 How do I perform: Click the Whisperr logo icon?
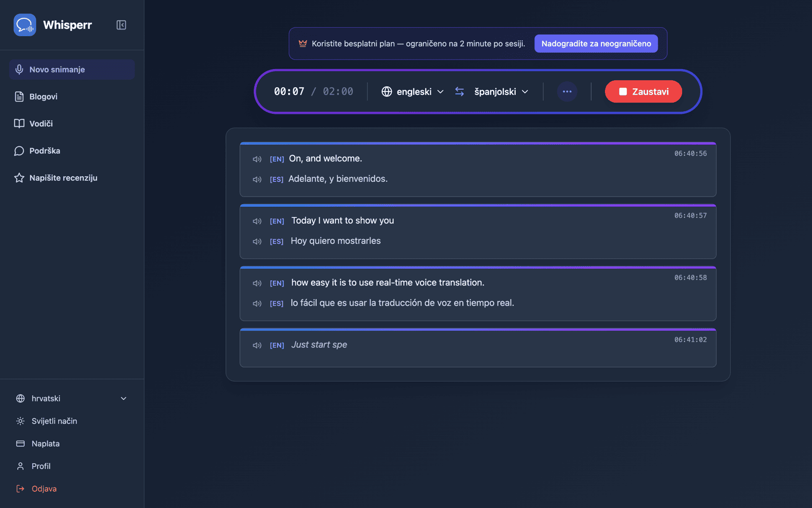click(x=25, y=25)
